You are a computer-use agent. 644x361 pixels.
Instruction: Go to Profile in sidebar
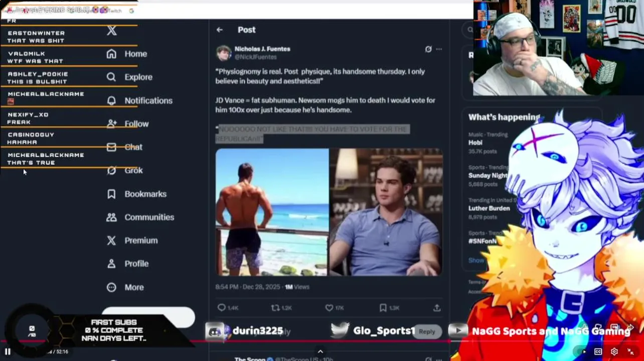[127, 264]
